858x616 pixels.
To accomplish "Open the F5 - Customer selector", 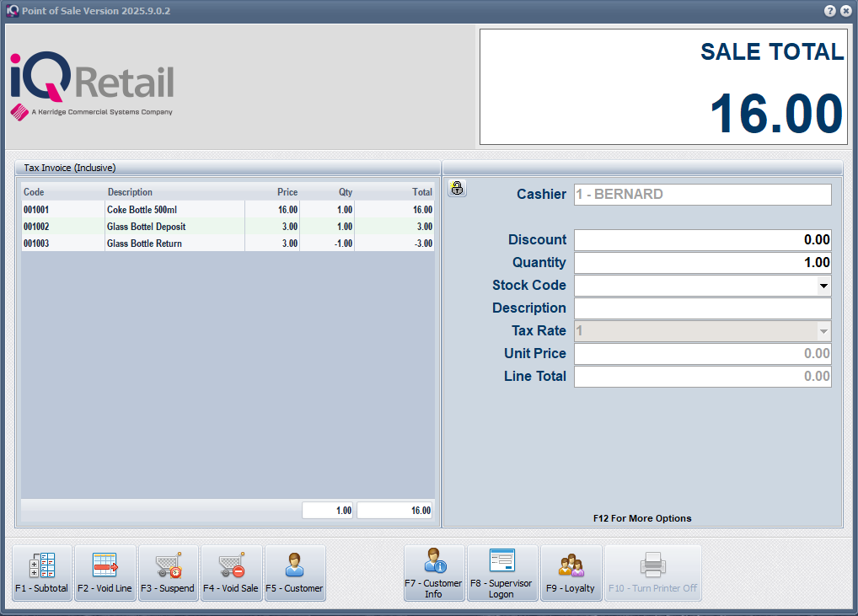I will (295, 573).
